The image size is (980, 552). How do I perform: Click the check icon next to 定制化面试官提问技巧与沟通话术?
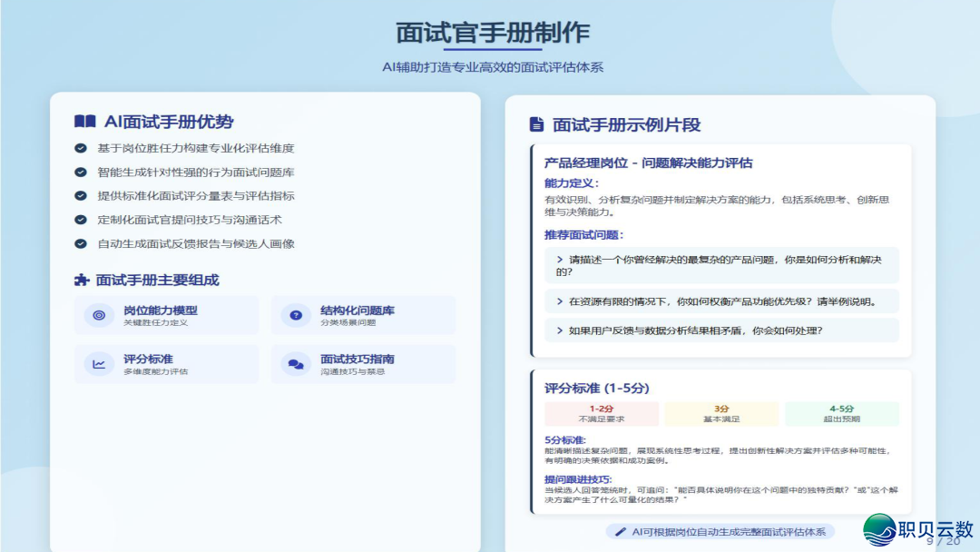(81, 220)
